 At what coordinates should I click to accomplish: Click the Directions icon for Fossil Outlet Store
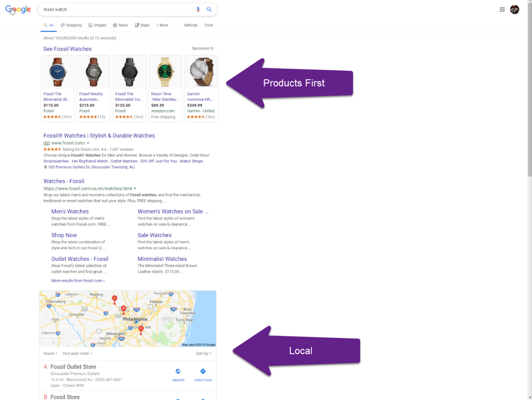point(203,372)
